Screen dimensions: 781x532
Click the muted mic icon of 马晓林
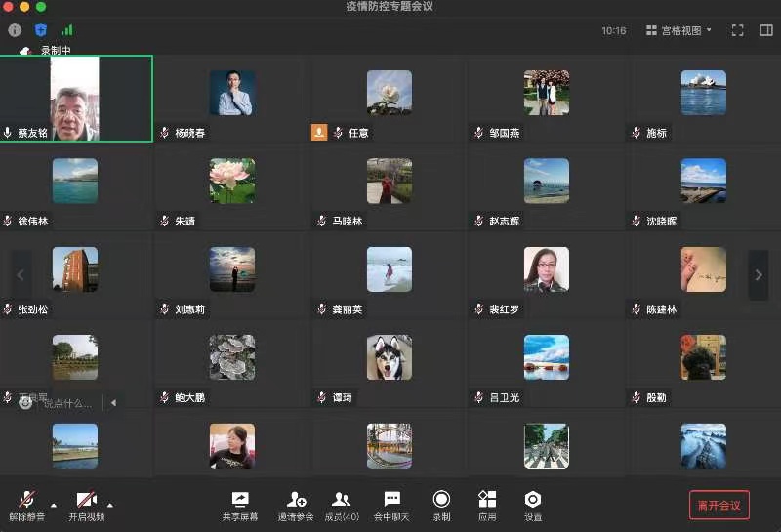(x=322, y=221)
